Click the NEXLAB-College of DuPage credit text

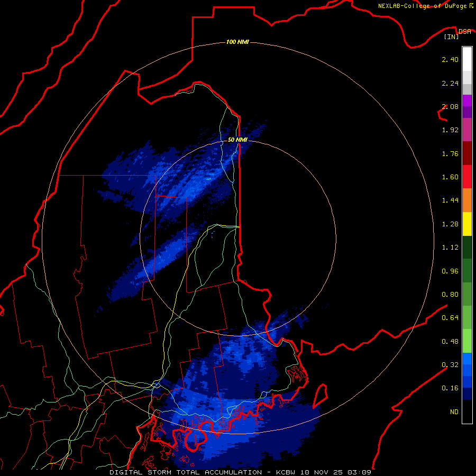coord(426,6)
